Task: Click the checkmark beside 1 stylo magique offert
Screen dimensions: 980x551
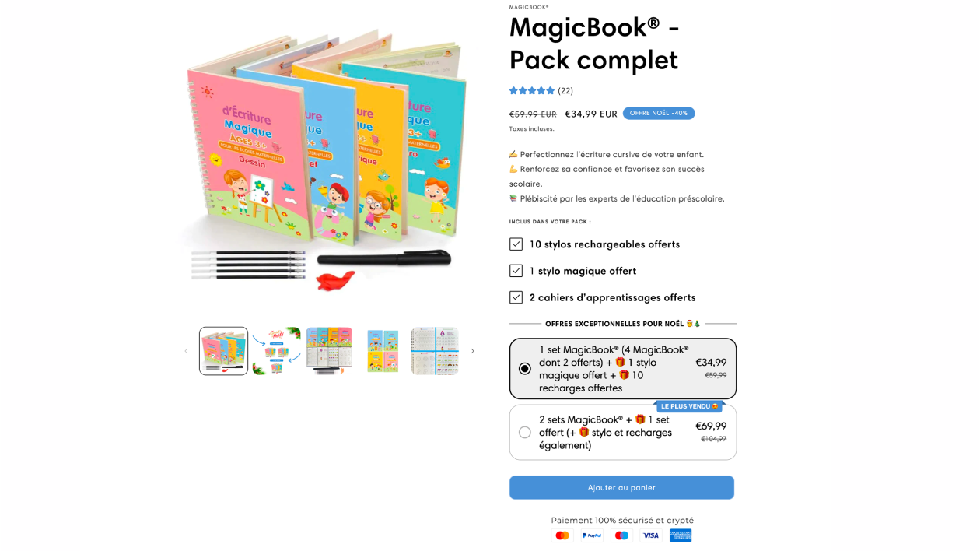Action: (516, 271)
